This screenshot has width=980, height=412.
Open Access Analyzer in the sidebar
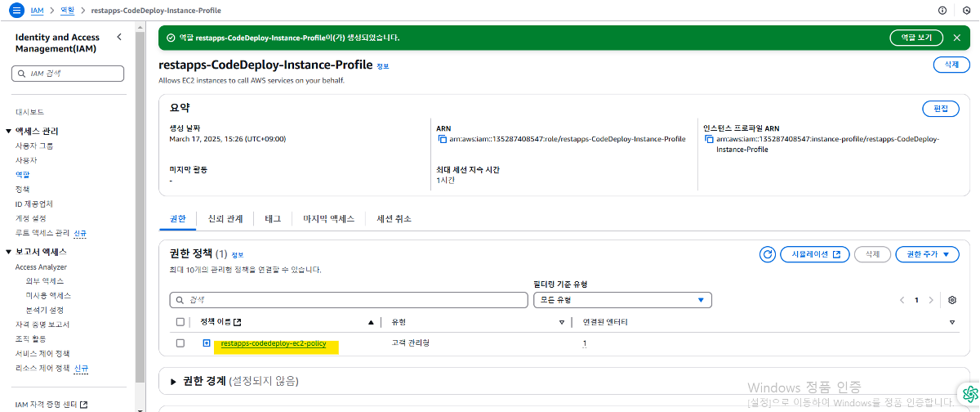(x=41, y=267)
